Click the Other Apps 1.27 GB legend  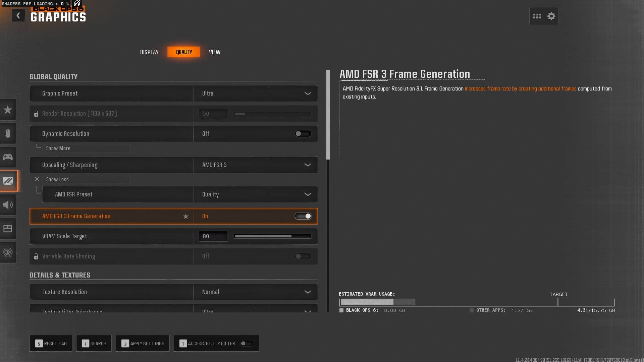coord(501,310)
